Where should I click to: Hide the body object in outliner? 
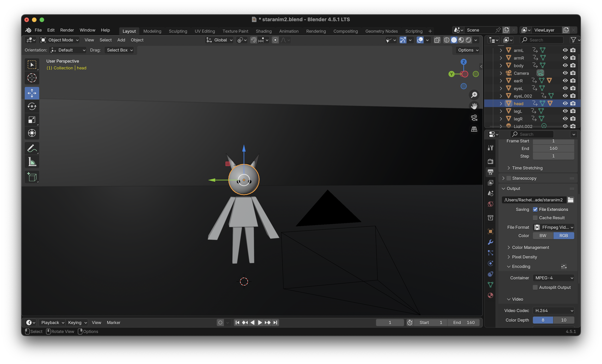pos(565,65)
